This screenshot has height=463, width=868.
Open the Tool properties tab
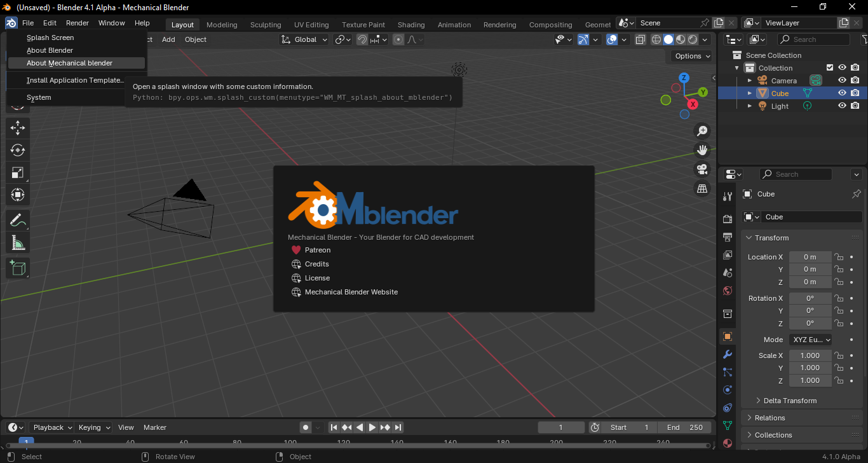pos(728,196)
